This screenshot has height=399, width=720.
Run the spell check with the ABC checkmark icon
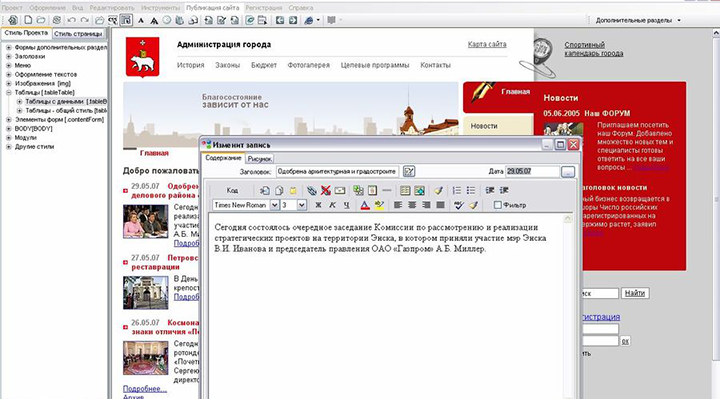point(458,205)
